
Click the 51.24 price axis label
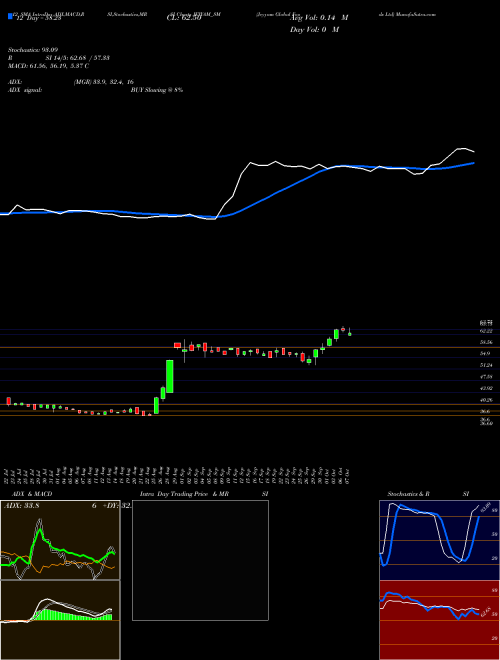coord(486,365)
